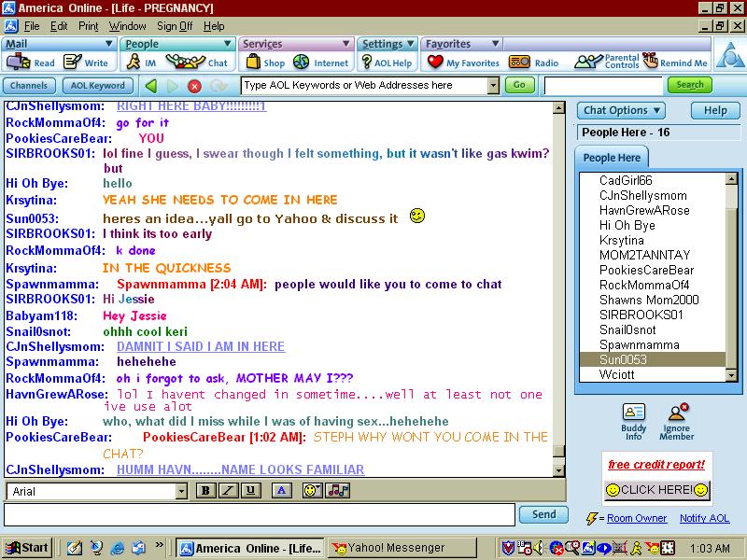Open the File menu
Viewport: 747px width, 560px height.
[32, 26]
